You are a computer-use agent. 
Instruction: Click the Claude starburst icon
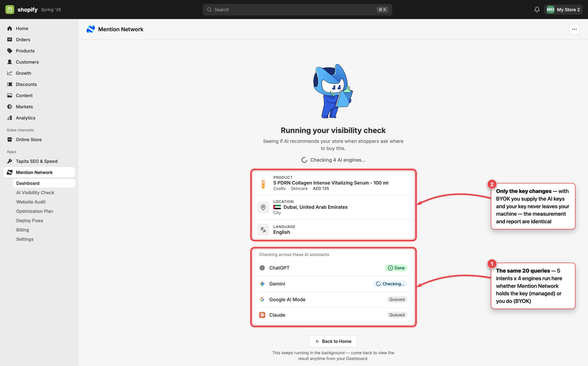pyautogui.click(x=262, y=315)
